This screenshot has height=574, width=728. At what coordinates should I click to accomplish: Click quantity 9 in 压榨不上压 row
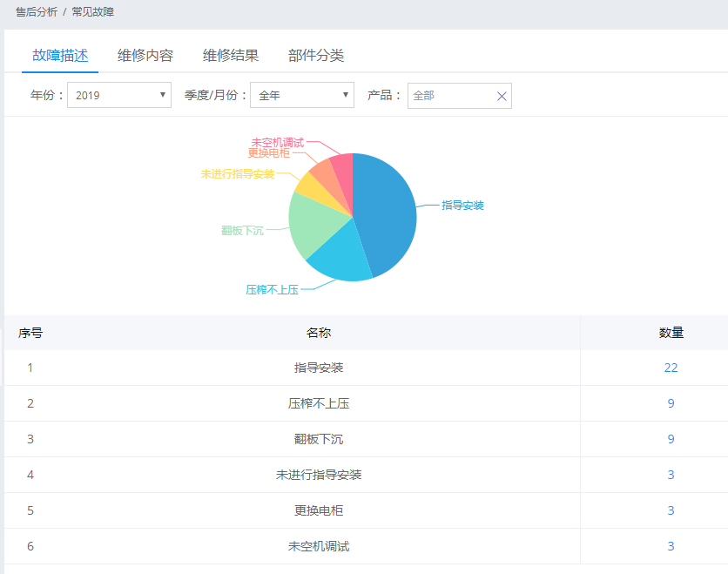click(x=671, y=403)
